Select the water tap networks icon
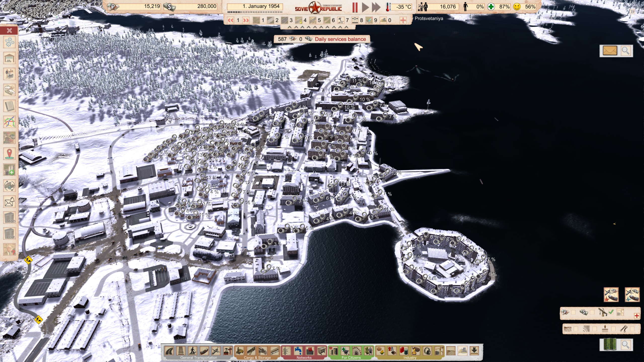644x362 pixels. click(x=298, y=350)
